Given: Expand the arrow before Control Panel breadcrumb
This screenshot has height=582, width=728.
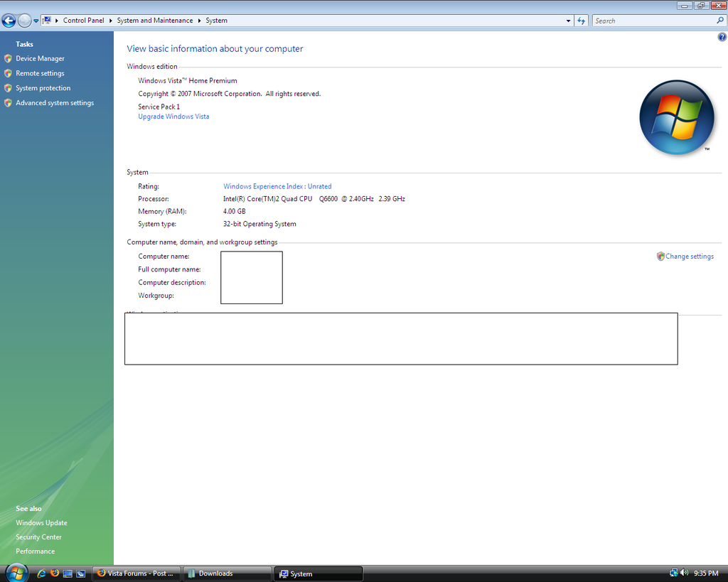Looking at the screenshot, I should pos(57,21).
